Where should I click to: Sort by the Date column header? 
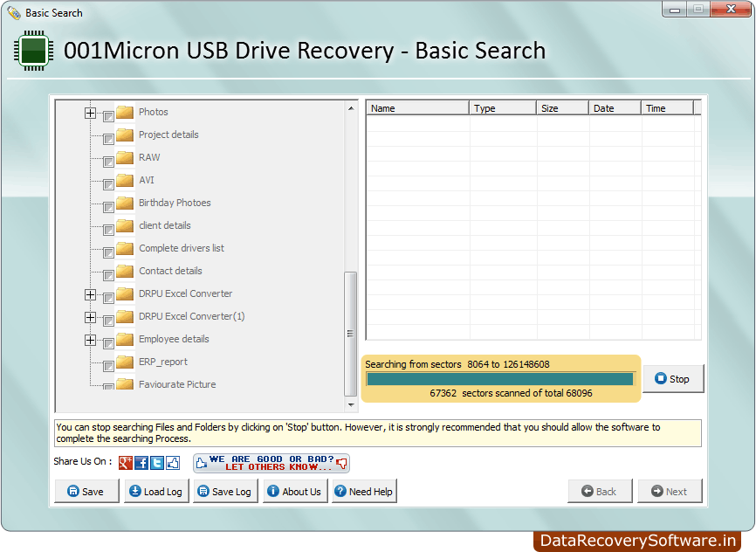615,108
